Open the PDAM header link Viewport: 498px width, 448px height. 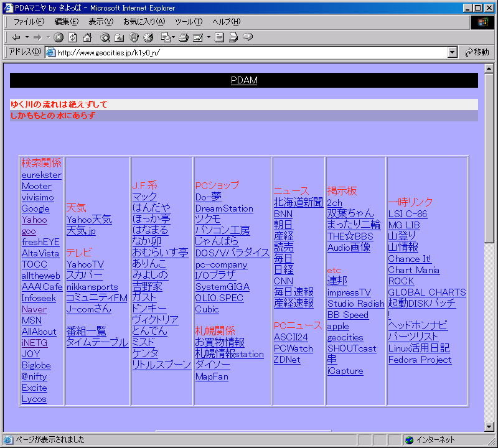244,80
